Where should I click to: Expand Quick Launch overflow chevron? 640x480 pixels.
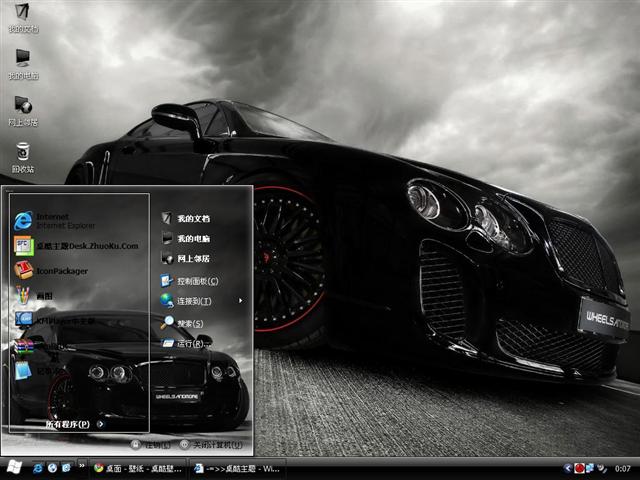(82, 465)
